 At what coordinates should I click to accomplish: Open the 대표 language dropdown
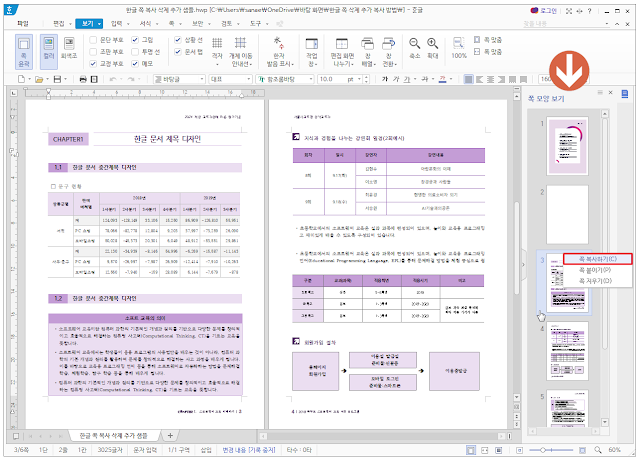pyautogui.click(x=248, y=79)
